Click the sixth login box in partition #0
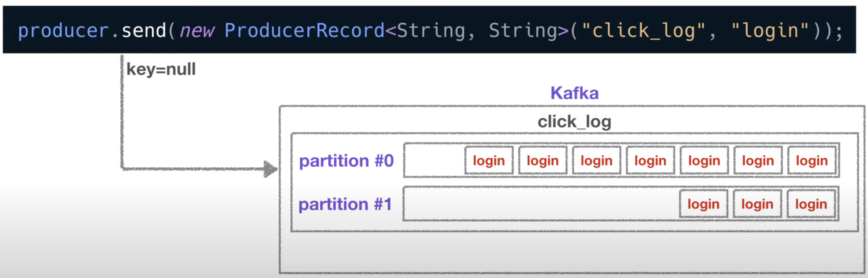This screenshot has width=868, height=278. coord(758,160)
